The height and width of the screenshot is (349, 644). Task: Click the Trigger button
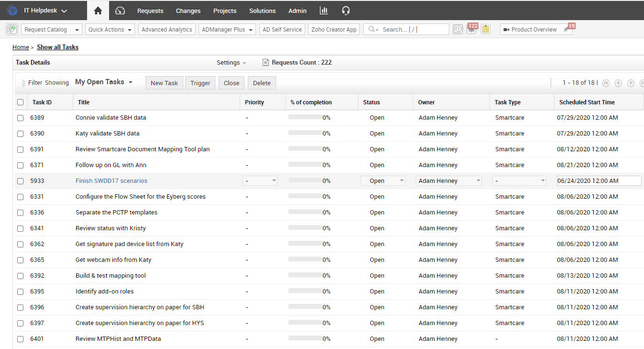[200, 83]
